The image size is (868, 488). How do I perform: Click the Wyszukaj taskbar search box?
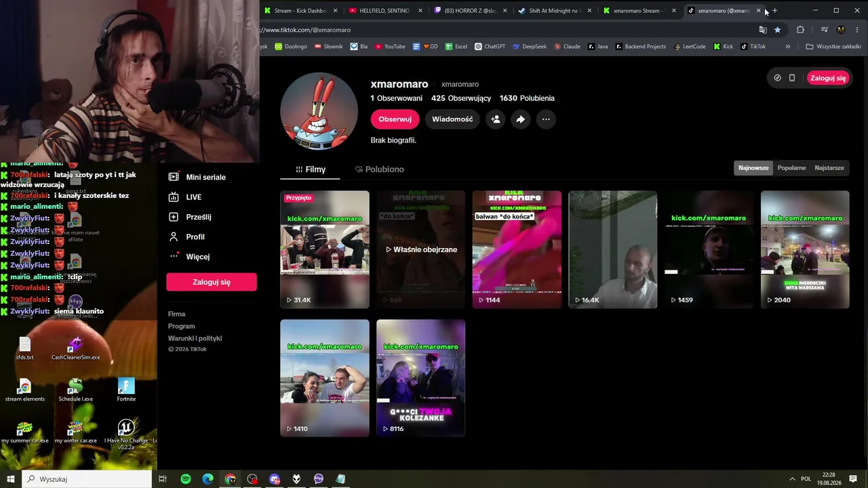tap(87, 479)
